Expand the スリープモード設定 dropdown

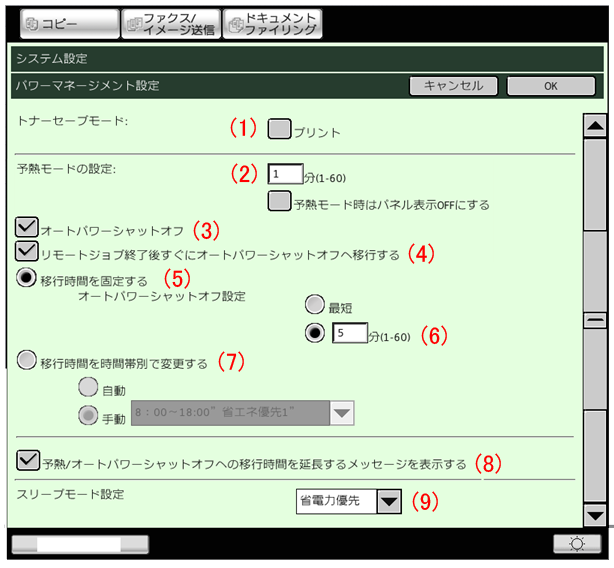click(x=389, y=501)
